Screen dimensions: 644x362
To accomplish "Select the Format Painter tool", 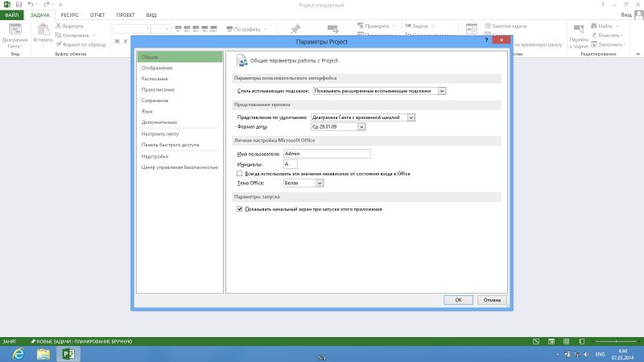I will (81, 44).
